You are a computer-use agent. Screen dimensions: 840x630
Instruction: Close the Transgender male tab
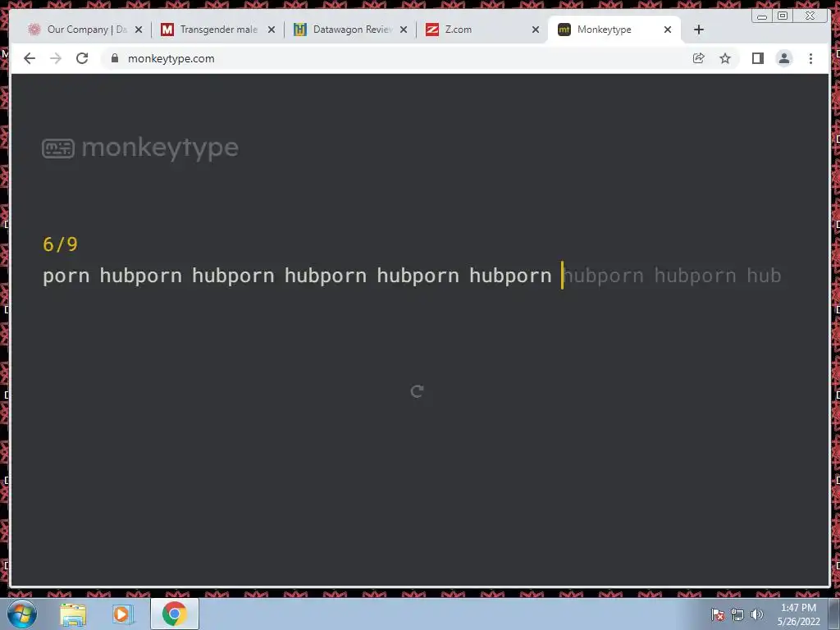(271, 30)
